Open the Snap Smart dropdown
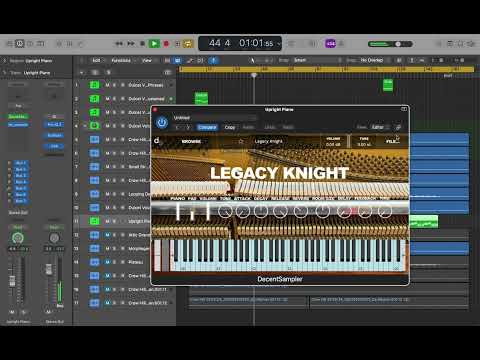This screenshot has width=480, height=360. tap(317, 60)
